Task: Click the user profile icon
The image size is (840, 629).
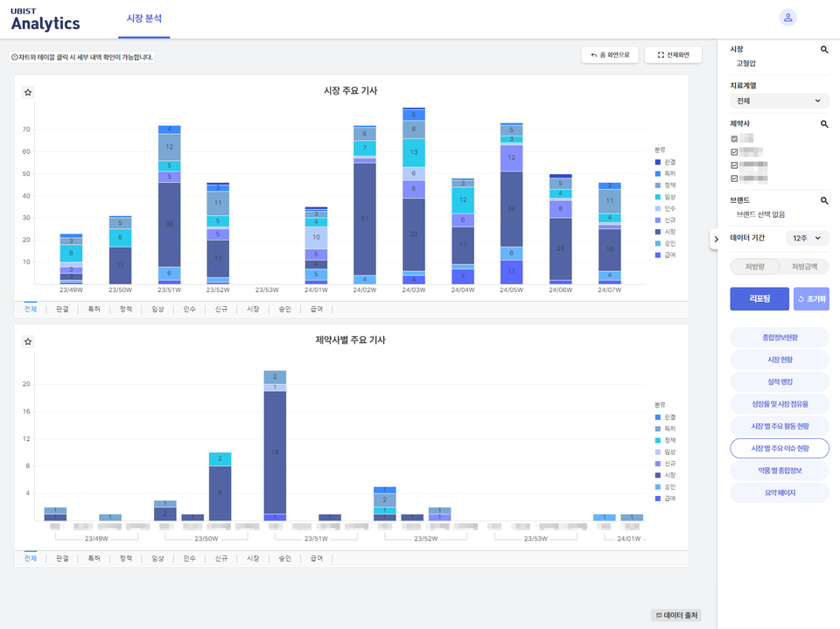Action: (x=788, y=17)
